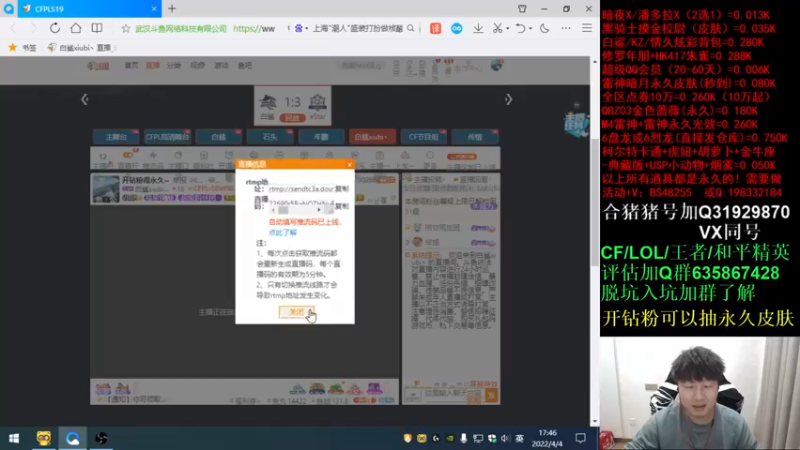The image size is (800, 450).
Task: Expand the undo history dropdown arrow
Action: 530,29
